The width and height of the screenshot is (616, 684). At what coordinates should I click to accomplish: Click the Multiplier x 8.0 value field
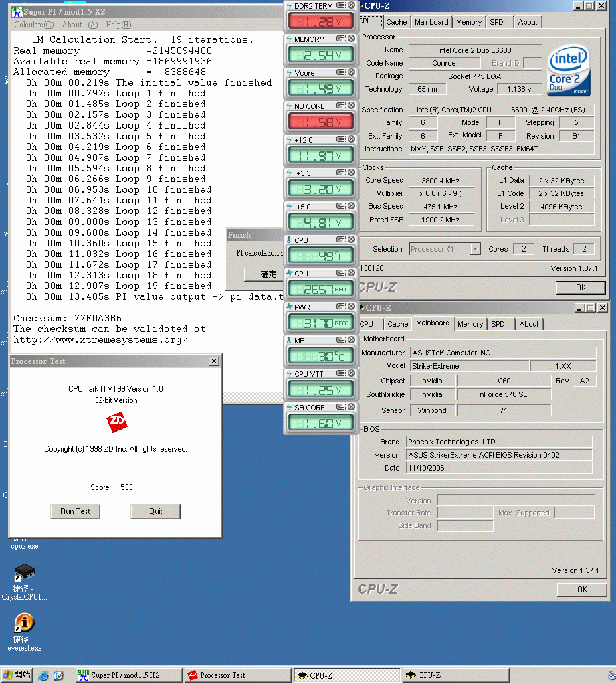coord(441,193)
